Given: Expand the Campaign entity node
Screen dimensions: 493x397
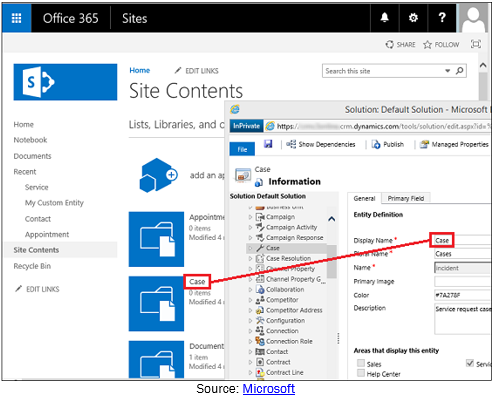Looking at the screenshot, I should 250,217.
